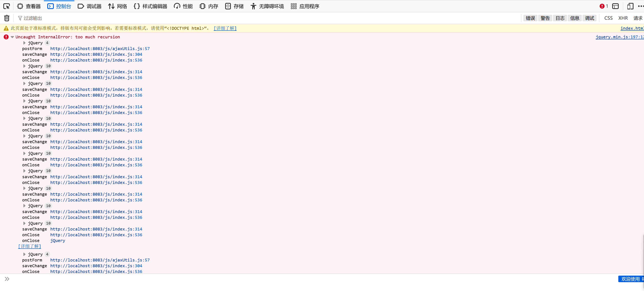The height and width of the screenshot is (291, 644).
Task: Collapse the Uncaught InternalError stack trace
Action: (x=12, y=37)
